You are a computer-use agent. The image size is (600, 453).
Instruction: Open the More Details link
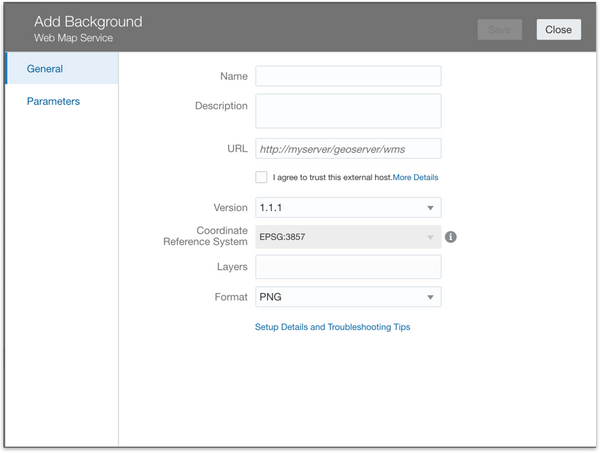[415, 177]
